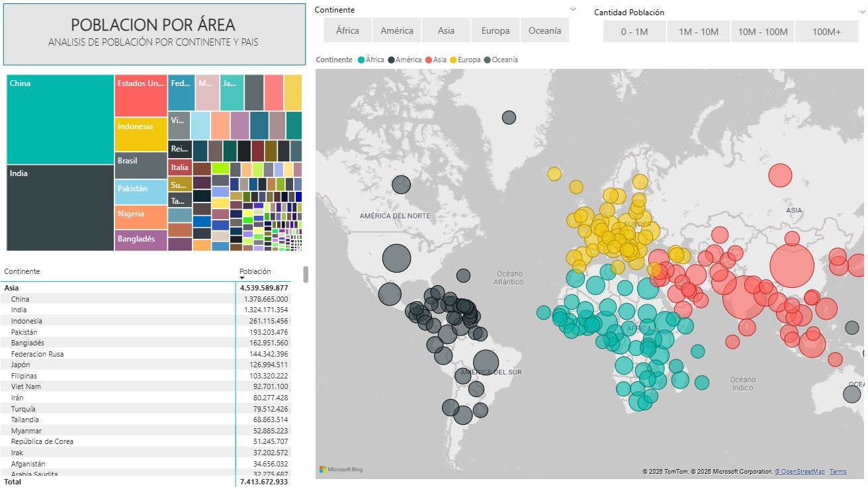The image size is (868, 489).
Task: Open the OpenStreetMap attribution link
Action: pos(800,472)
